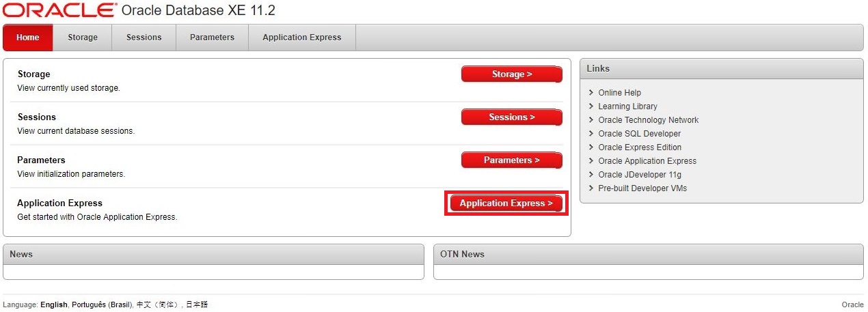Click the chevron icon beside Pre-built Developer VMs
Viewport: 868px width, 312px height.
pyautogui.click(x=591, y=188)
